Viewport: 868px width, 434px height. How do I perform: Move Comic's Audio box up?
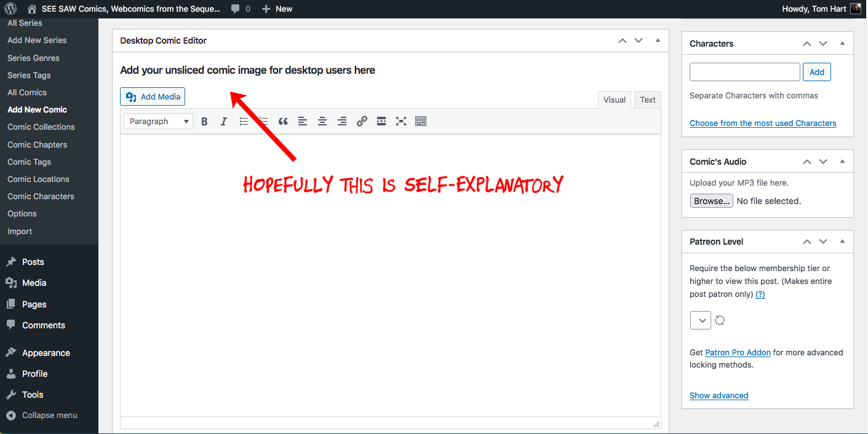(807, 162)
